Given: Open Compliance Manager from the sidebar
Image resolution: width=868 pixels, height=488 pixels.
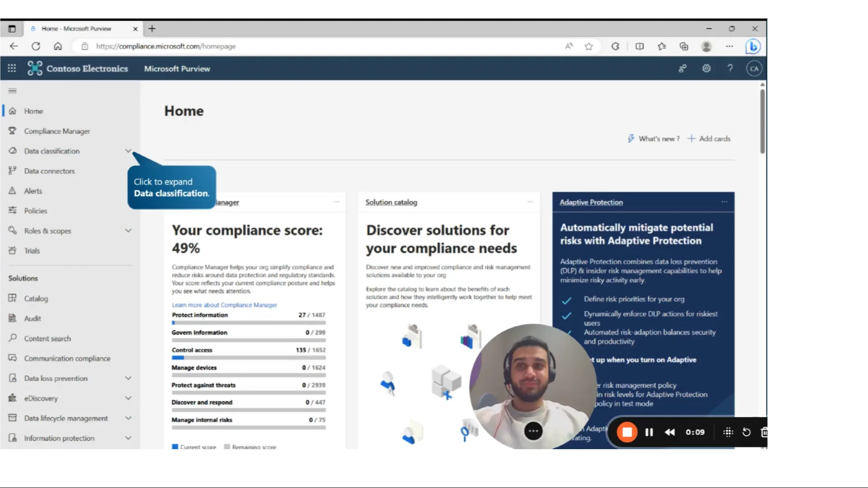Looking at the screenshot, I should 57,131.
